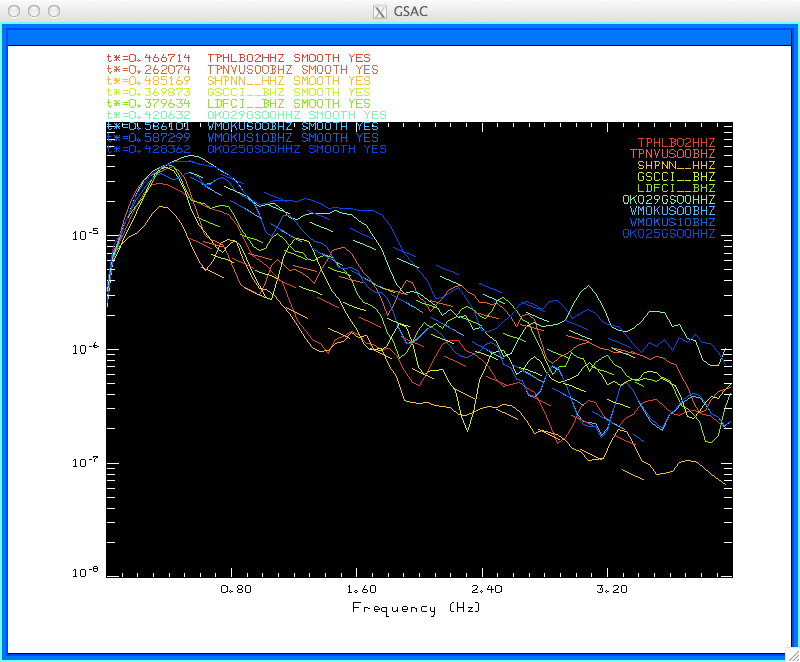Pick OK029GS00HHZ in the right legend

pyautogui.click(x=668, y=199)
